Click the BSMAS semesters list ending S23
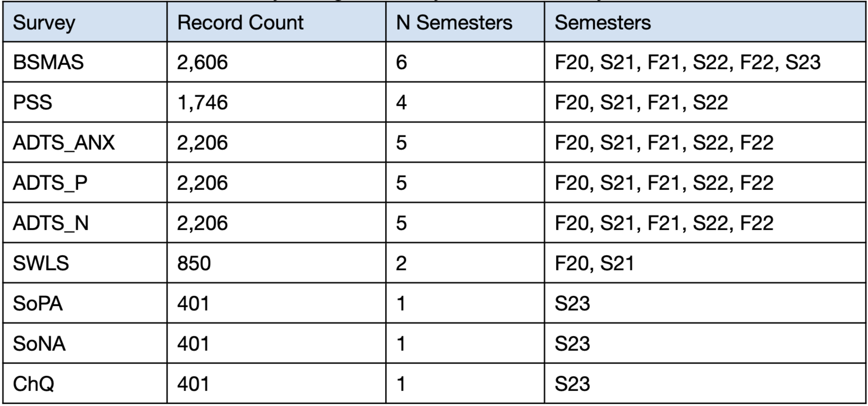This screenshot has width=868, height=406. (705, 62)
